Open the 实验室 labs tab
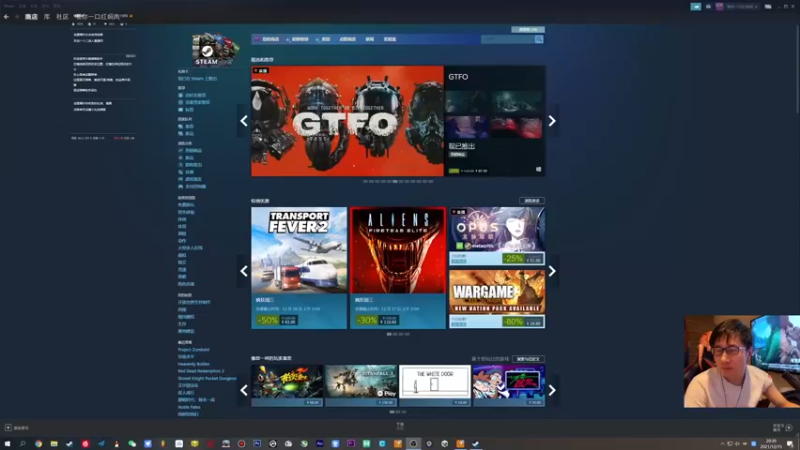Image resolution: width=800 pixels, height=450 pixels. click(x=390, y=39)
